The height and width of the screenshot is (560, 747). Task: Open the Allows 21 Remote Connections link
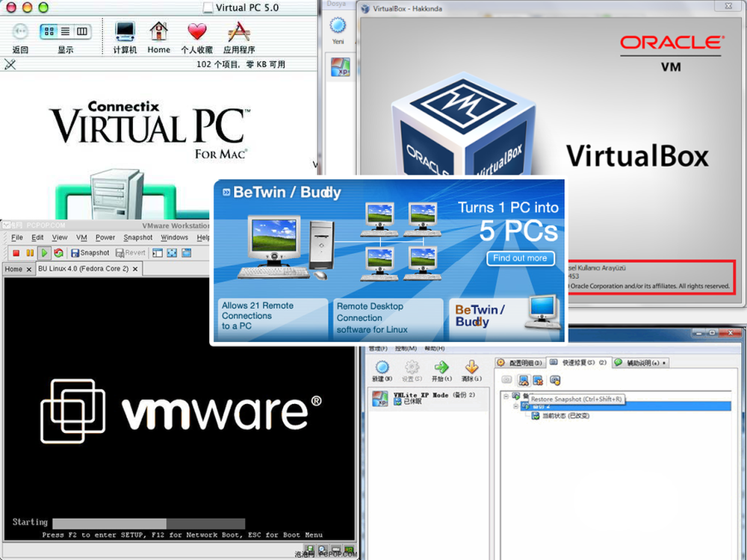(273, 318)
